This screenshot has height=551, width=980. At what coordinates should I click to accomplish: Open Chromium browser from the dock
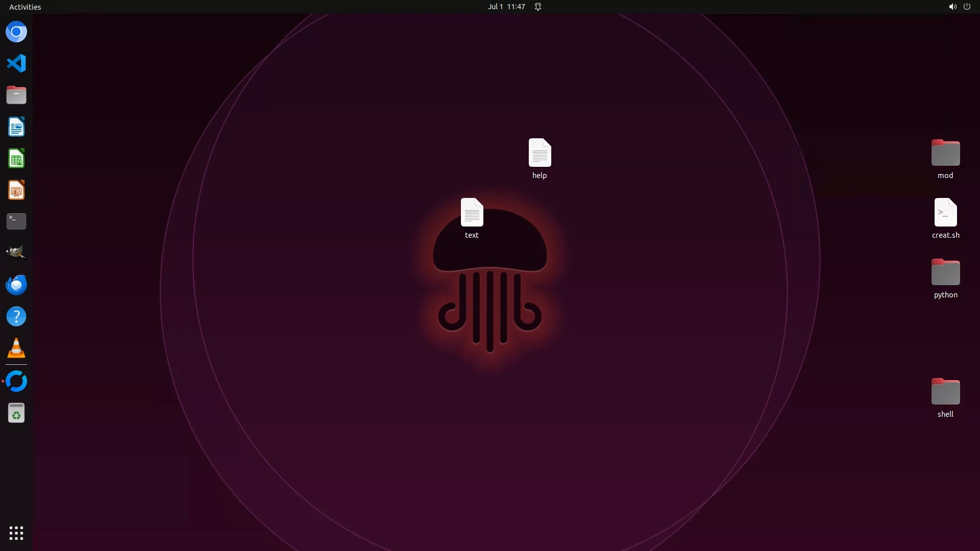[16, 32]
